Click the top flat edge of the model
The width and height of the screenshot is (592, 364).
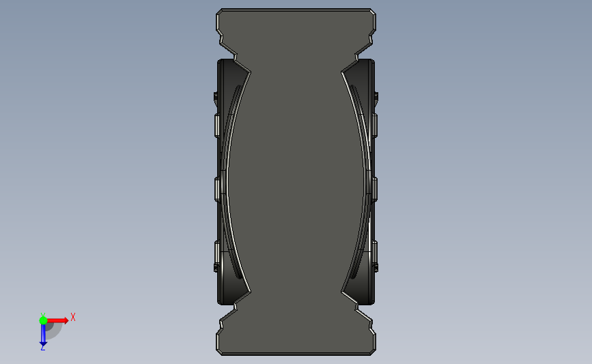[296, 10]
